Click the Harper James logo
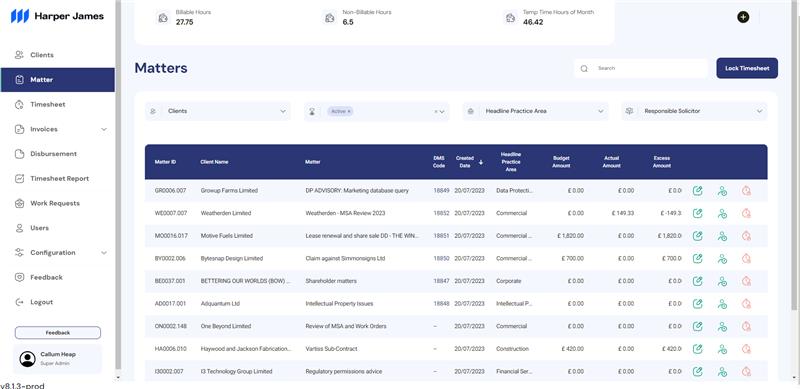 coord(57,16)
